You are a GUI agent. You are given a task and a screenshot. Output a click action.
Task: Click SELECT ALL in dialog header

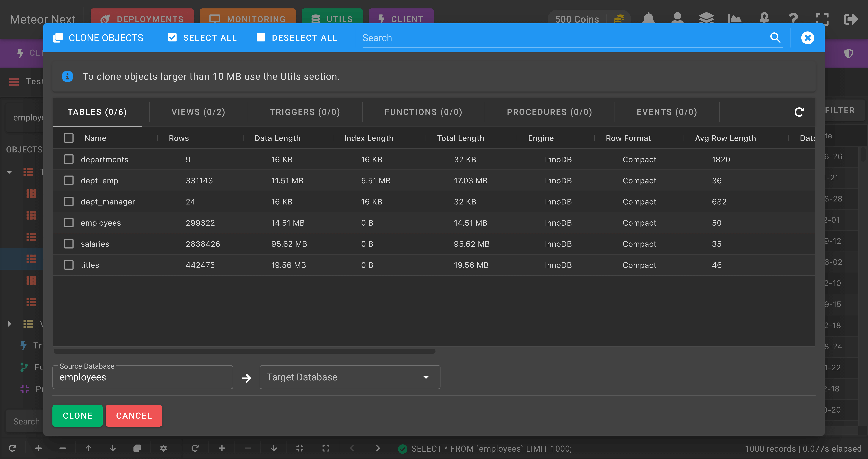202,38
